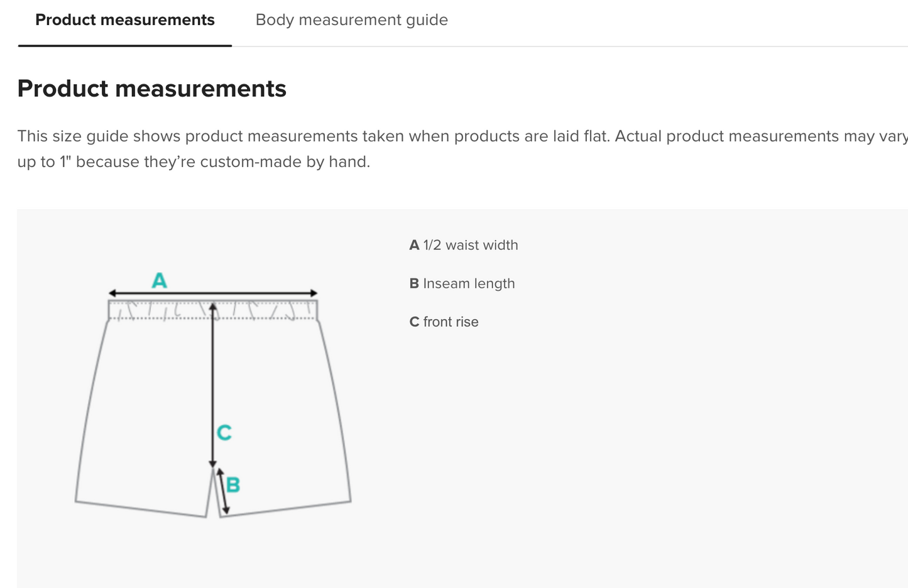This screenshot has width=908, height=588.
Task: Click the size guide description paragraph
Action: 462,149
